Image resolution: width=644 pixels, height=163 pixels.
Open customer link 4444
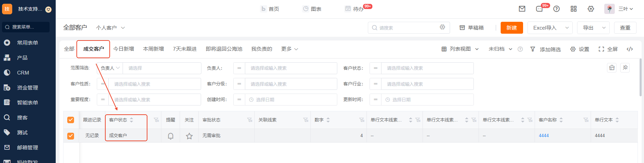coord(544,135)
